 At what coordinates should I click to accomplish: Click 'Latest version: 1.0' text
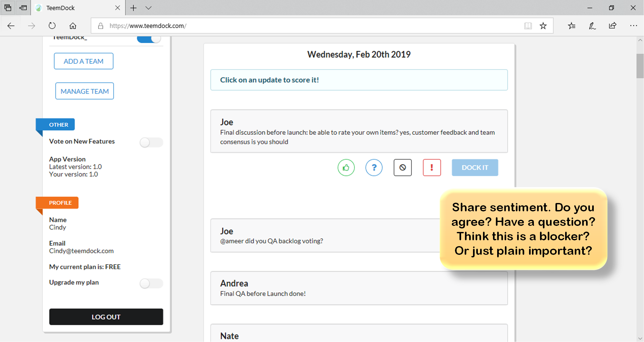[75, 167]
